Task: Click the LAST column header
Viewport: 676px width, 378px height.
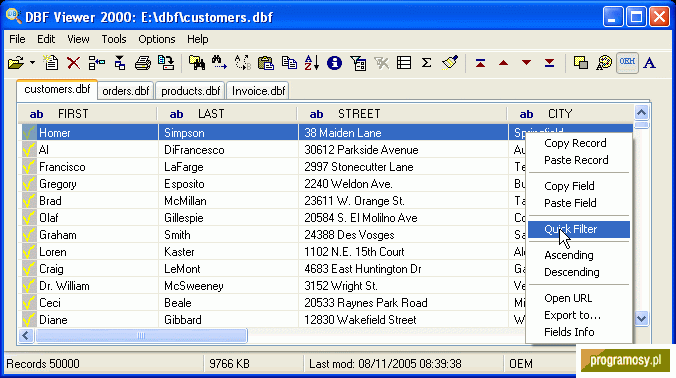Action: coord(227,114)
